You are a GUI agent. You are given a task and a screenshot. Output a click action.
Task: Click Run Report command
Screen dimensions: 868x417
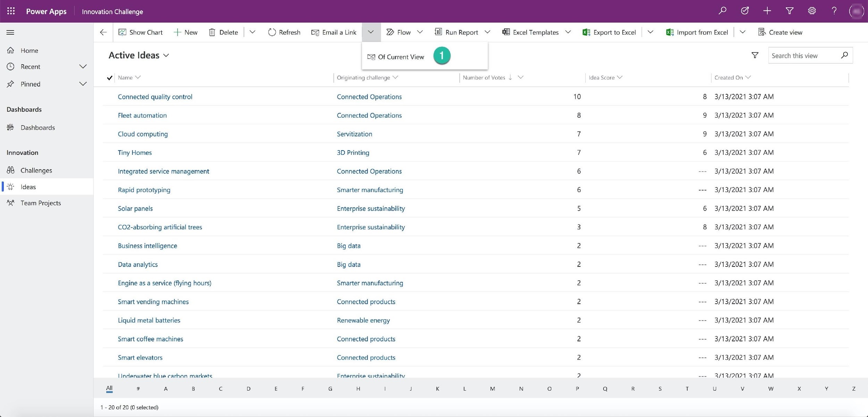click(x=456, y=32)
